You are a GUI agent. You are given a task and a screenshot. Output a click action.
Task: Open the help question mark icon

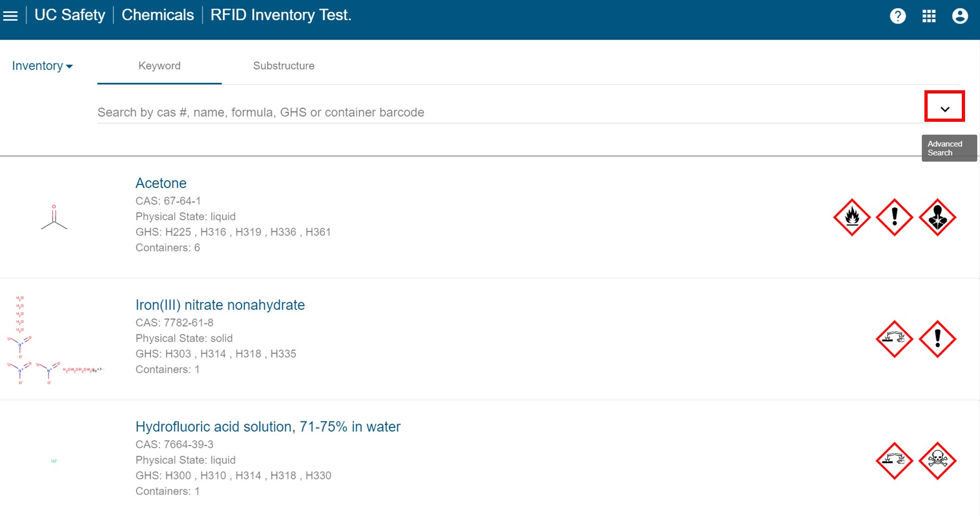click(x=898, y=16)
